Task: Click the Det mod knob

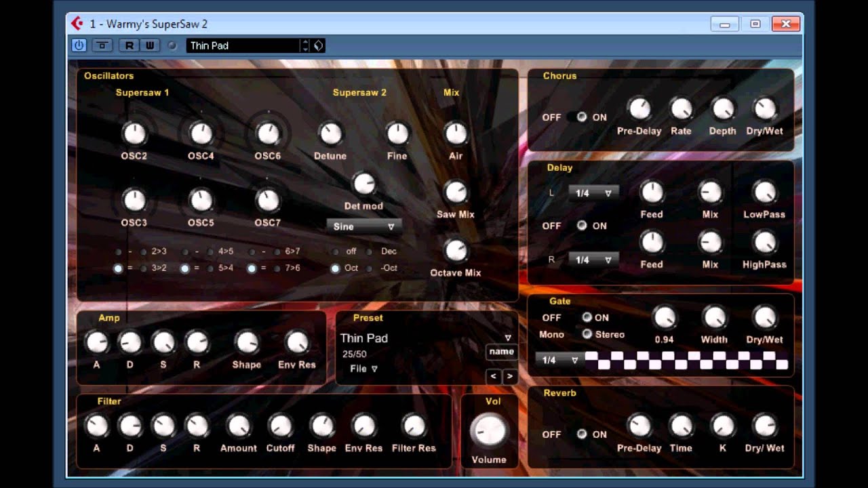Action: coord(364,184)
